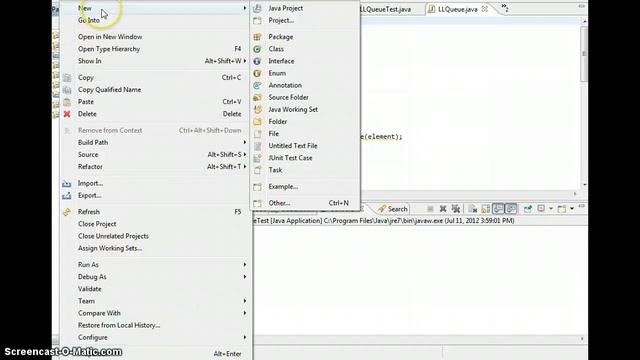Click the Java Working Set icon
Screen dimensions: 640x360
coord(257,109)
